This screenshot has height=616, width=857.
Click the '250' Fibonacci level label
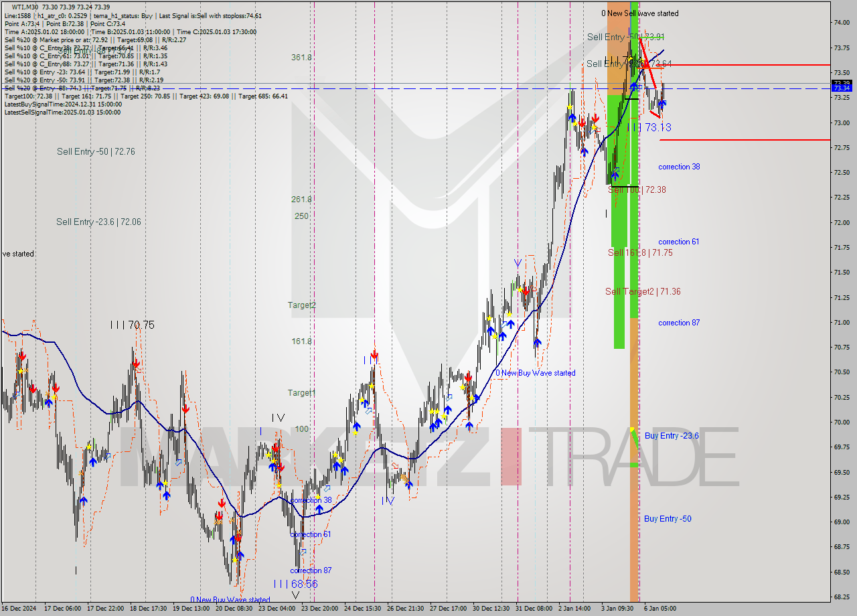click(x=301, y=216)
